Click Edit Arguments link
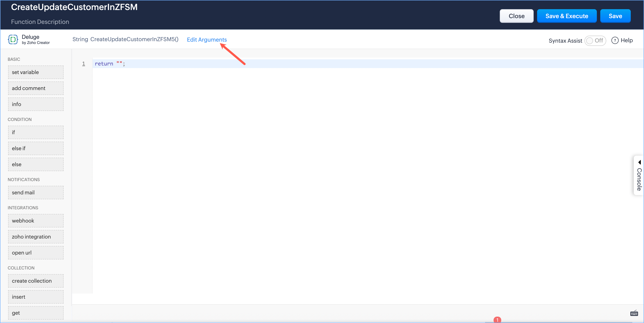Image resolution: width=644 pixels, height=323 pixels. (x=207, y=39)
